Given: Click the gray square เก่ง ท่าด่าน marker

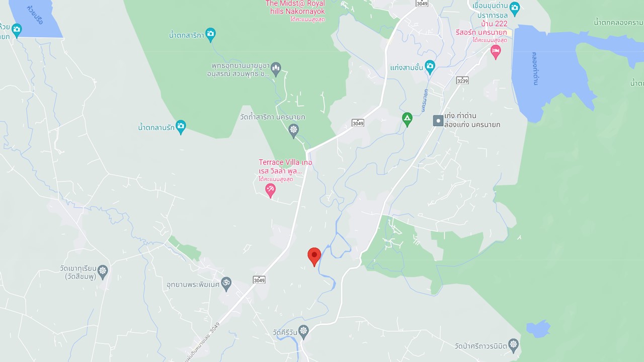Looking at the screenshot, I should click(x=439, y=121).
